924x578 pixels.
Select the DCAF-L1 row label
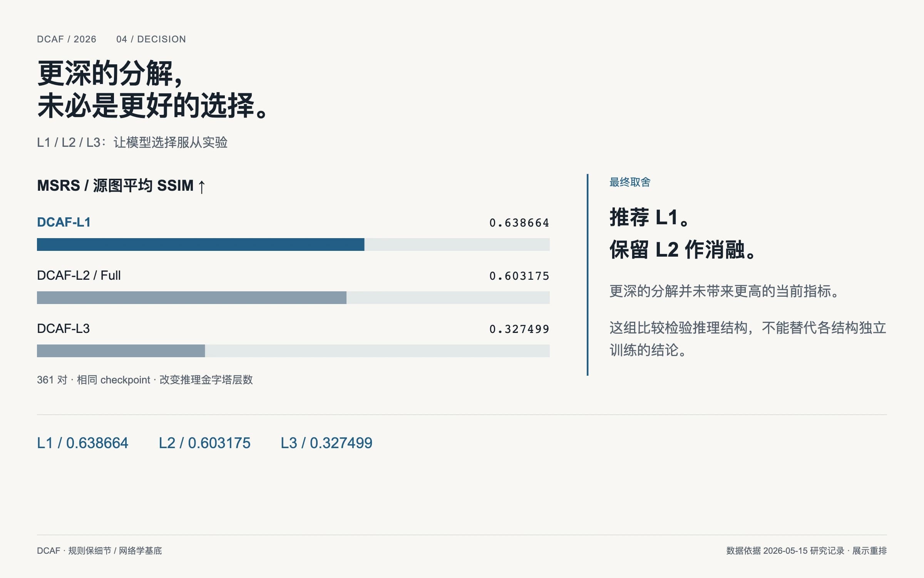[64, 222]
